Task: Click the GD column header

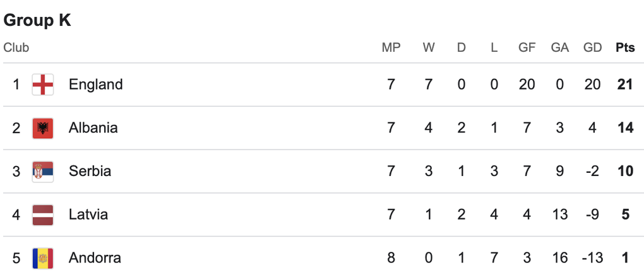Action: point(592,48)
